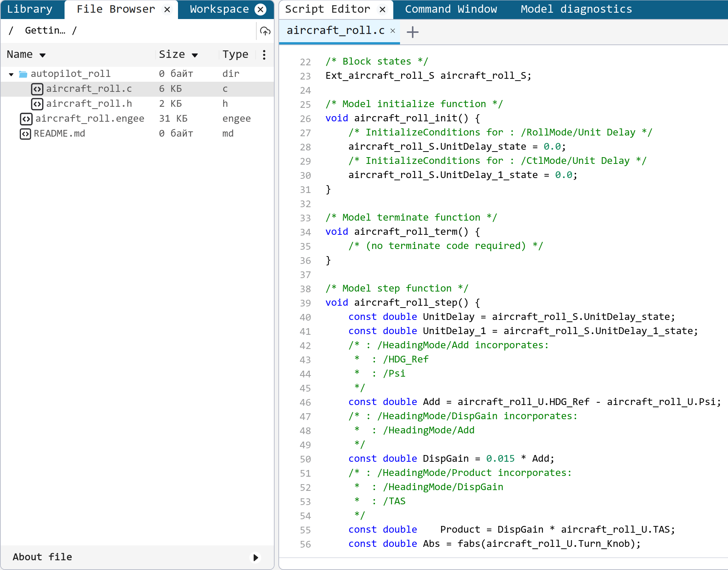Click the upload file icon in File Browser

265,31
